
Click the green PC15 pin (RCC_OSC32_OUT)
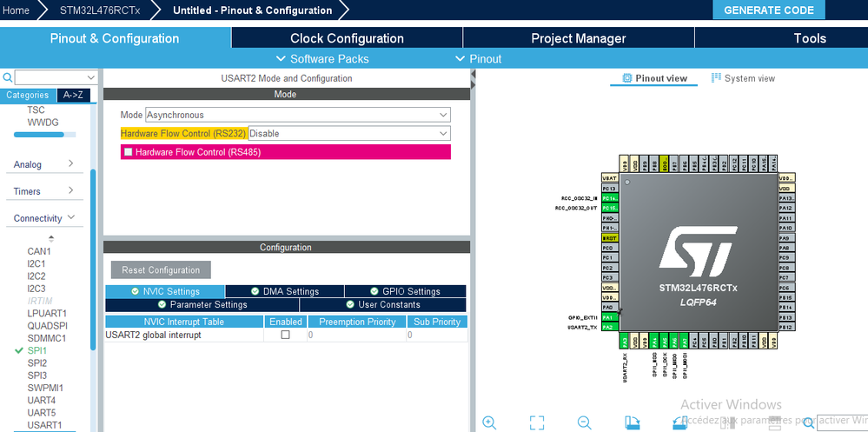tap(609, 208)
